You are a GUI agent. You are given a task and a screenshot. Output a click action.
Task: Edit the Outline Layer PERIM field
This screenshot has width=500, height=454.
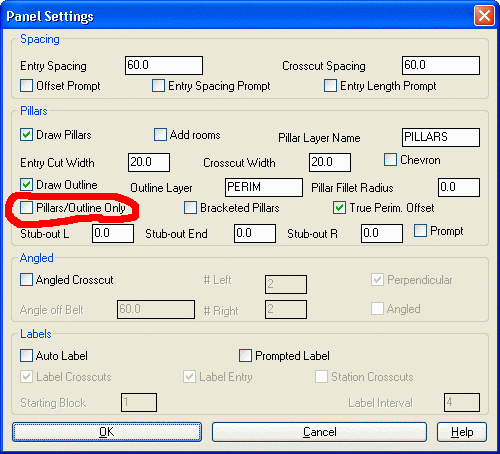coord(264,187)
